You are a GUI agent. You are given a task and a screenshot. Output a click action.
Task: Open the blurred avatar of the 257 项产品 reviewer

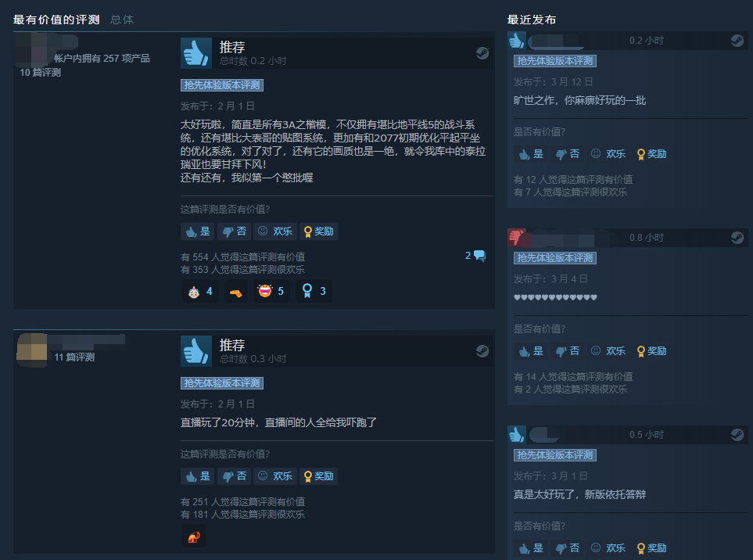coord(33,49)
